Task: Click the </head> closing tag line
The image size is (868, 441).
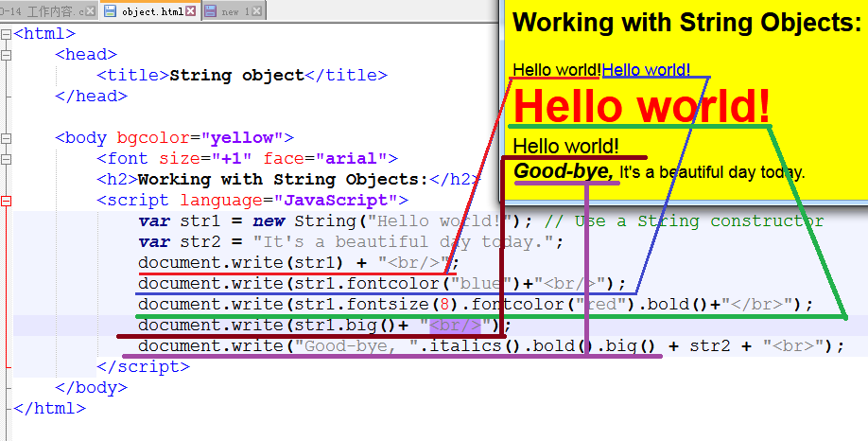Action: (x=92, y=97)
